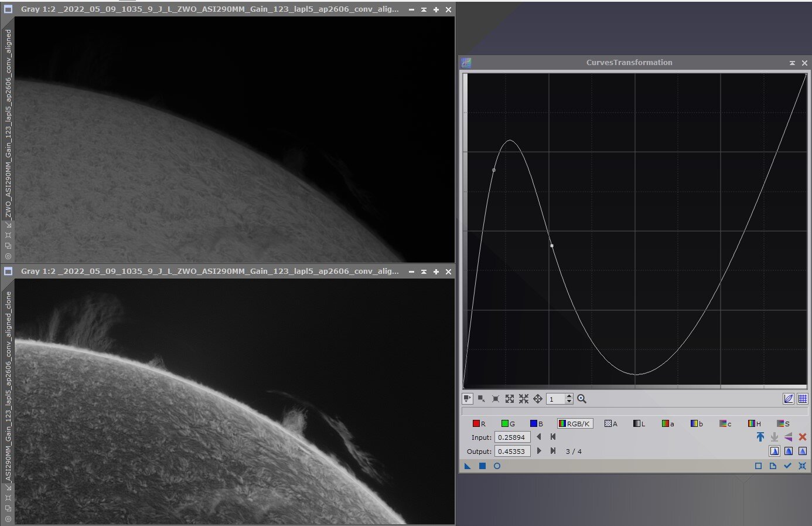Click the red X reset curve icon

tap(803, 437)
